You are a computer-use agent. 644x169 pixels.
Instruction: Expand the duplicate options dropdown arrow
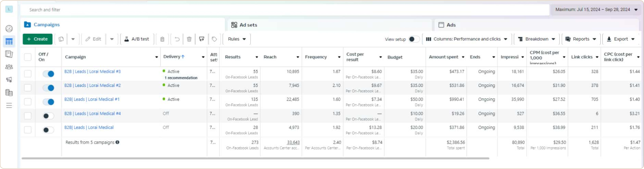pyautogui.click(x=73, y=39)
